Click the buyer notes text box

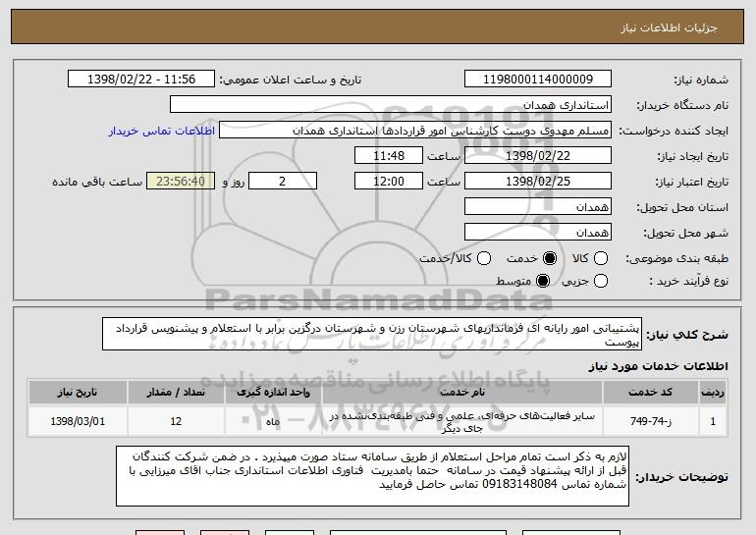pos(372,476)
